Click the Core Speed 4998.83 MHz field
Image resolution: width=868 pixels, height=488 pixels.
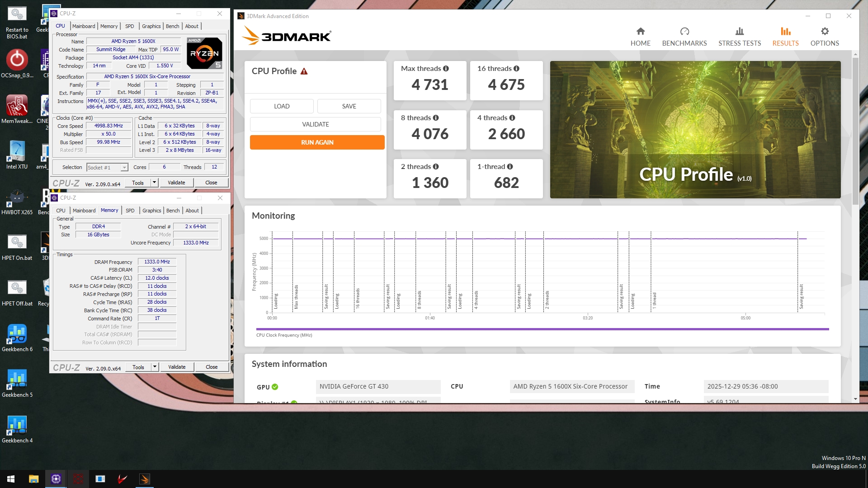(108, 126)
